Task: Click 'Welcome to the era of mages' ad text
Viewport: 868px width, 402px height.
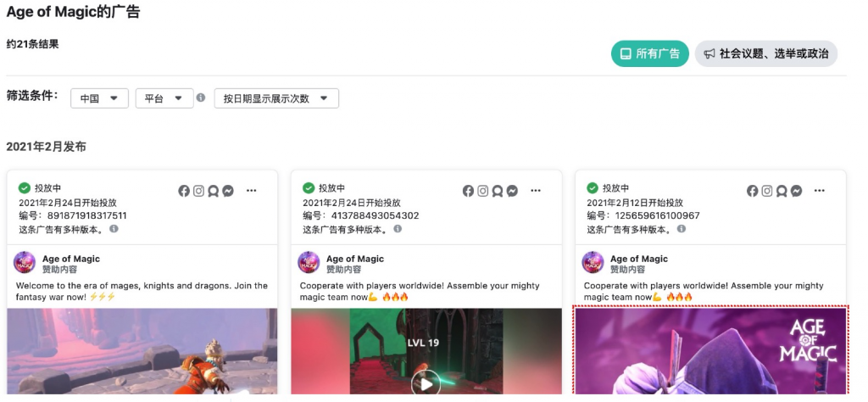Action: pyautogui.click(x=142, y=291)
